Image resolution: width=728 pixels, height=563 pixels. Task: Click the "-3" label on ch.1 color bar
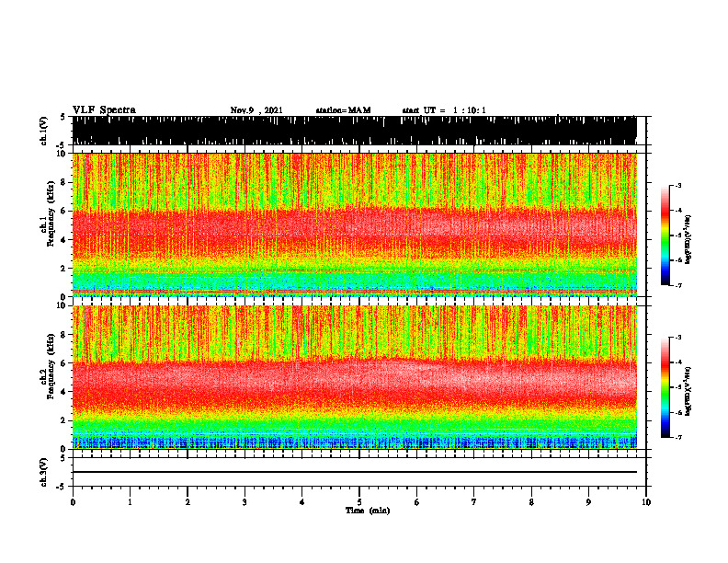point(678,186)
